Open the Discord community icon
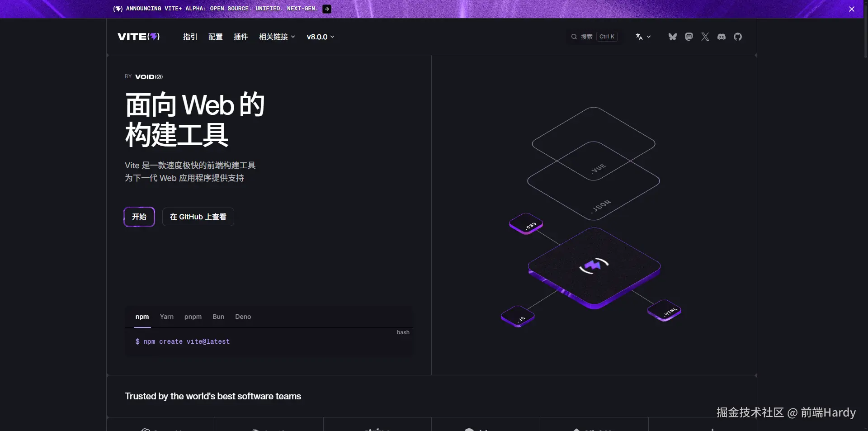The image size is (868, 431). point(722,37)
